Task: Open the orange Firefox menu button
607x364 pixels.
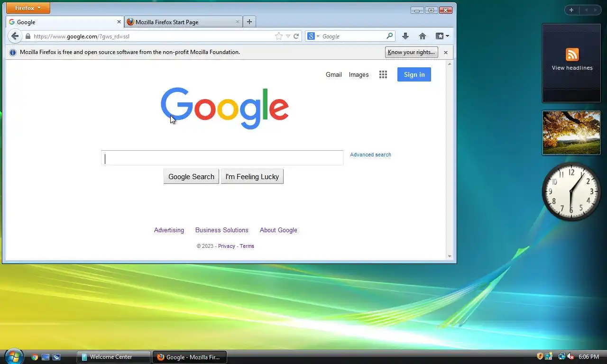Action: click(28, 8)
